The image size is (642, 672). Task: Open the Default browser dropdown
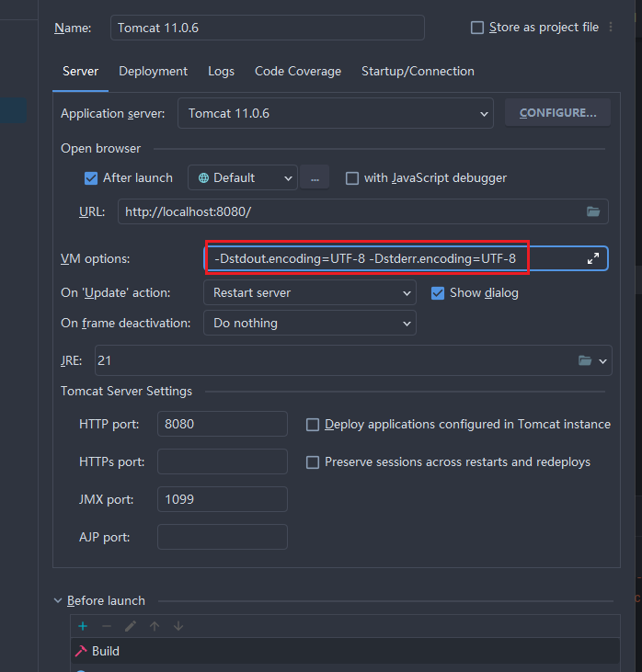243,177
